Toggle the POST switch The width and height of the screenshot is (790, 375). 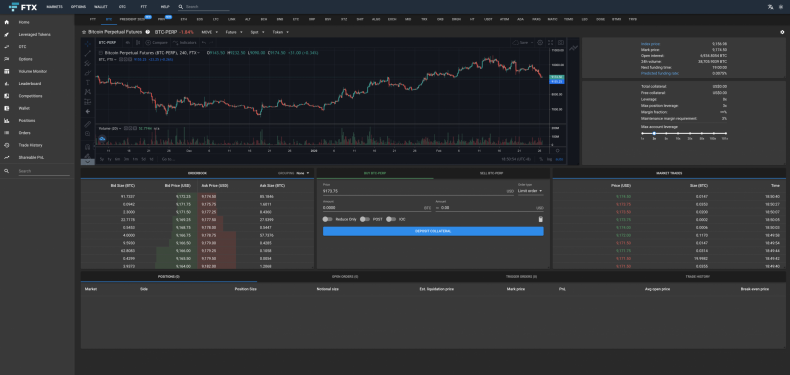coord(365,219)
